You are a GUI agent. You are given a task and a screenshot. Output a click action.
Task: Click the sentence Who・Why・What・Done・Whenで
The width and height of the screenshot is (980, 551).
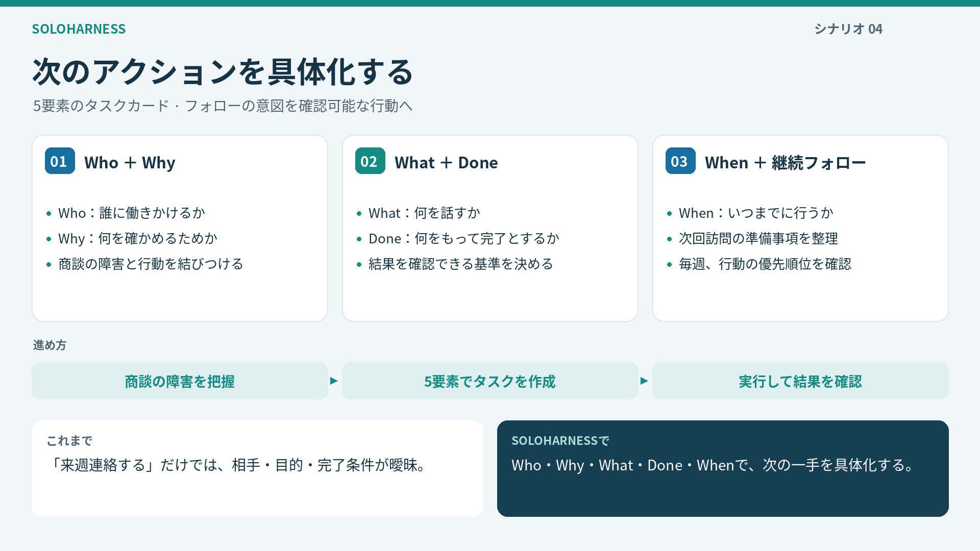click(x=714, y=465)
